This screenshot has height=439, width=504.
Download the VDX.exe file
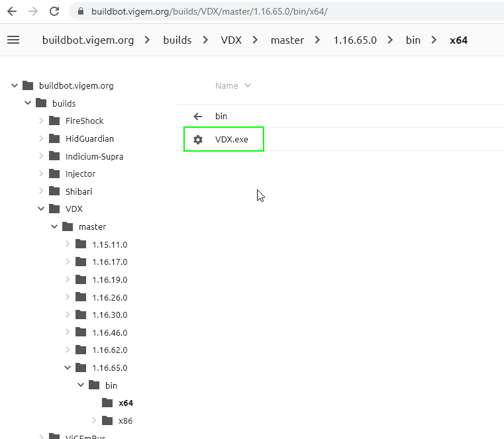(231, 140)
